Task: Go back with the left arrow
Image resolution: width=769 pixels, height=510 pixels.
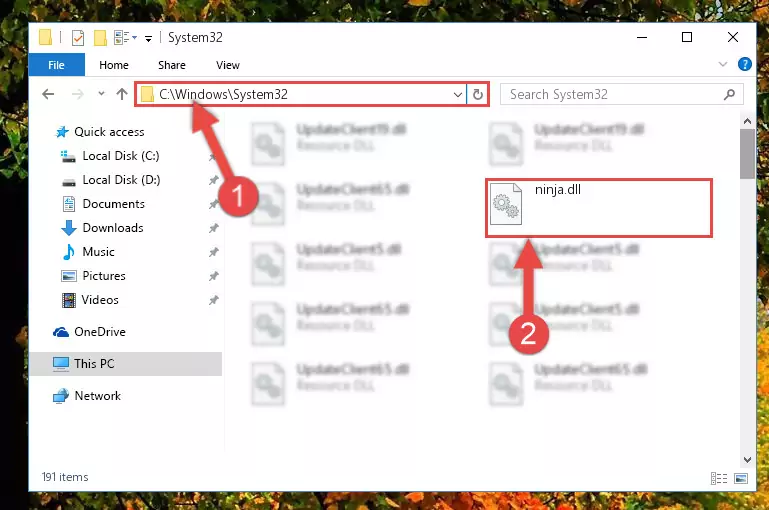Action: pos(48,94)
